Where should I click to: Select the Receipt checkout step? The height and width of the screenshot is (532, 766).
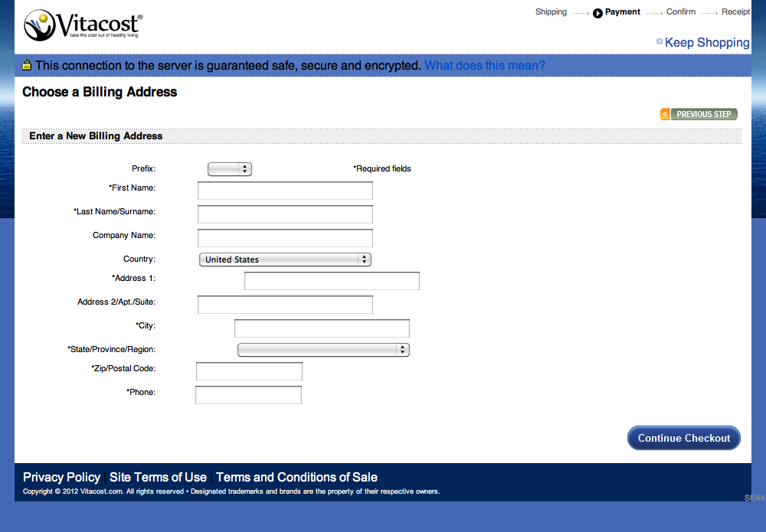pos(735,11)
